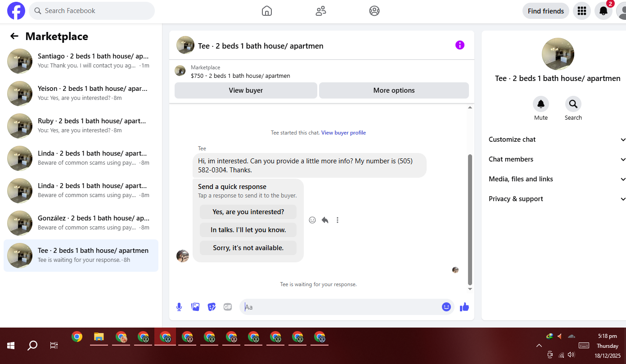Image resolution: width=626 pixels, height=364 pixels.
Task: Open File Explorer from the taskbar
Action: pyautogui.click(x=99, y=337)
